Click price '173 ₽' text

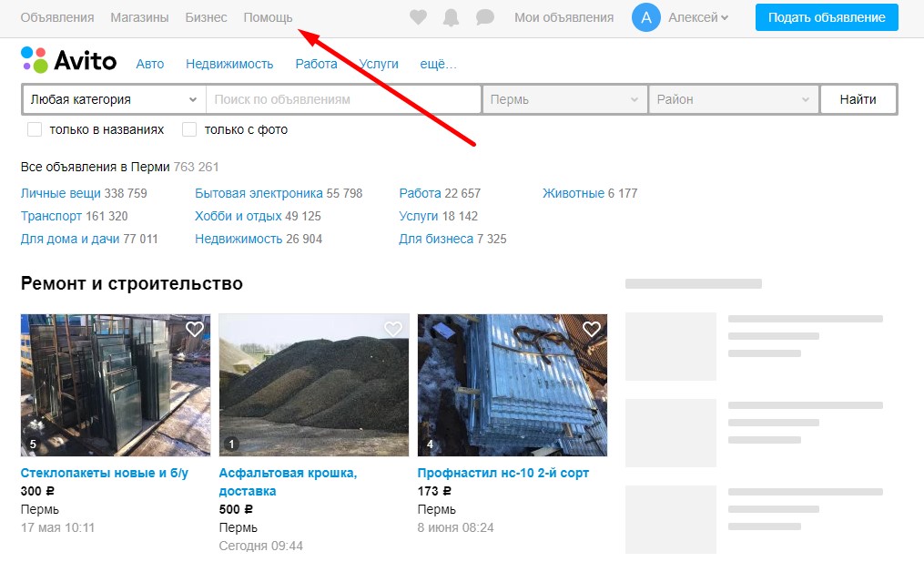pos(434,491)
